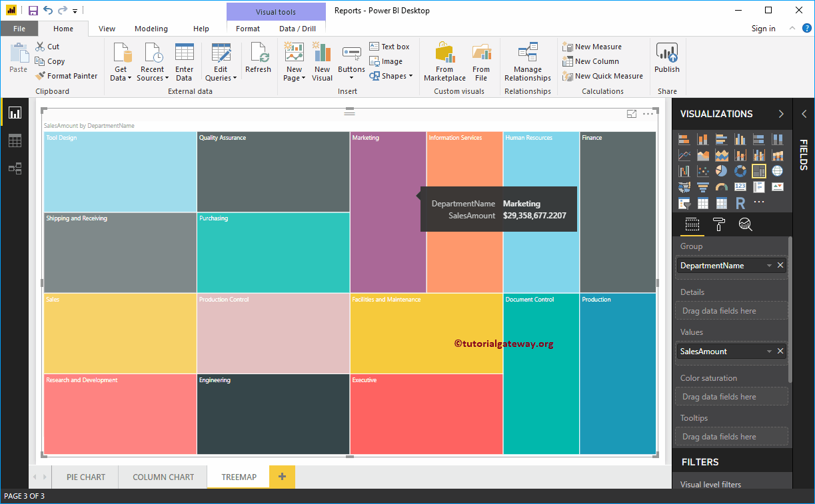Select the Treemap visualization icon
This screenshot has width=815, height=504.
pyautogui.click(x=759, y=171)
